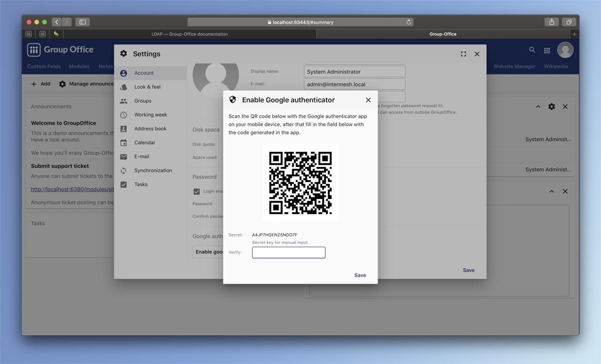Screen dimensions: 601x364
Task: Click the Enable google authenticator button
Action: coord(208,252)
